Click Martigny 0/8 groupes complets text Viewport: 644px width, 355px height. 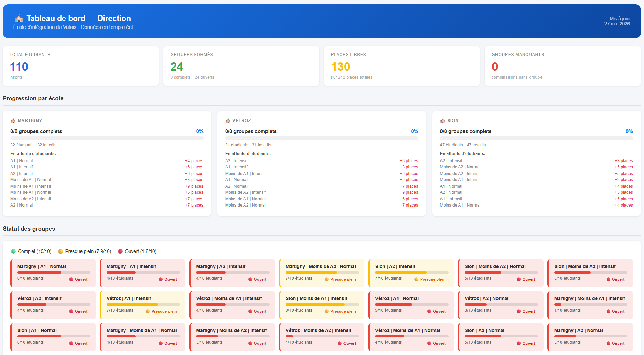coord(36,131)
